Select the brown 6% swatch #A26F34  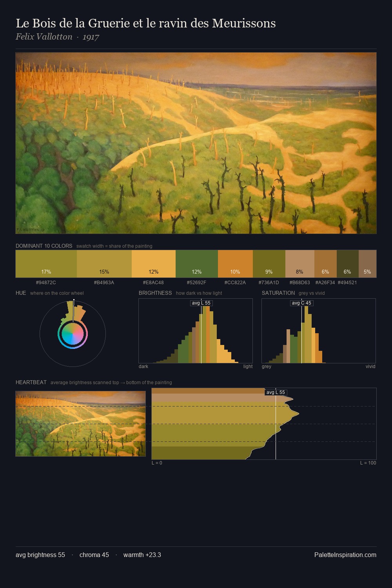point(325,264)
